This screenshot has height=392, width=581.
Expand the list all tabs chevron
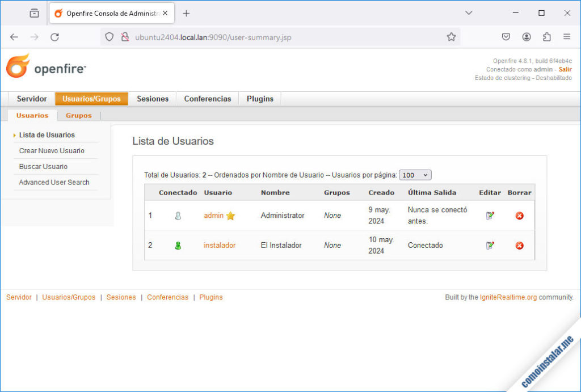pos(469,13)
